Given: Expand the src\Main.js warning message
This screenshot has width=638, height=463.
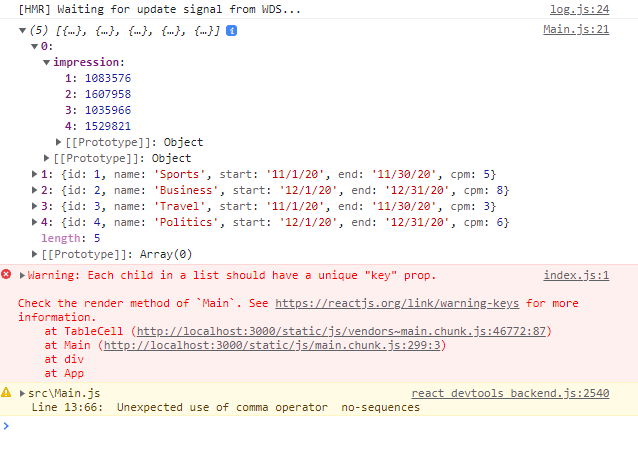Looking at the screenshot, I should click(22, 393).
